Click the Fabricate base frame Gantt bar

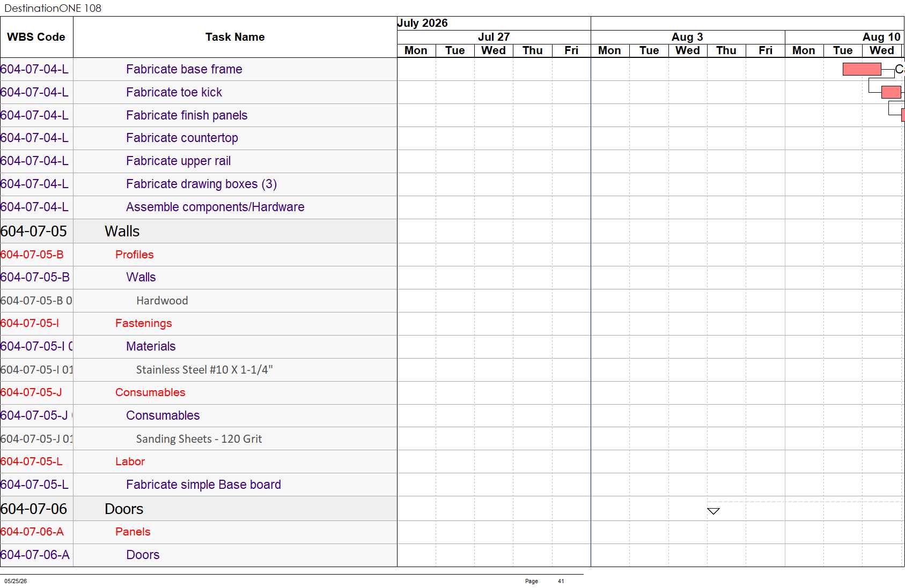coord(862,69)
